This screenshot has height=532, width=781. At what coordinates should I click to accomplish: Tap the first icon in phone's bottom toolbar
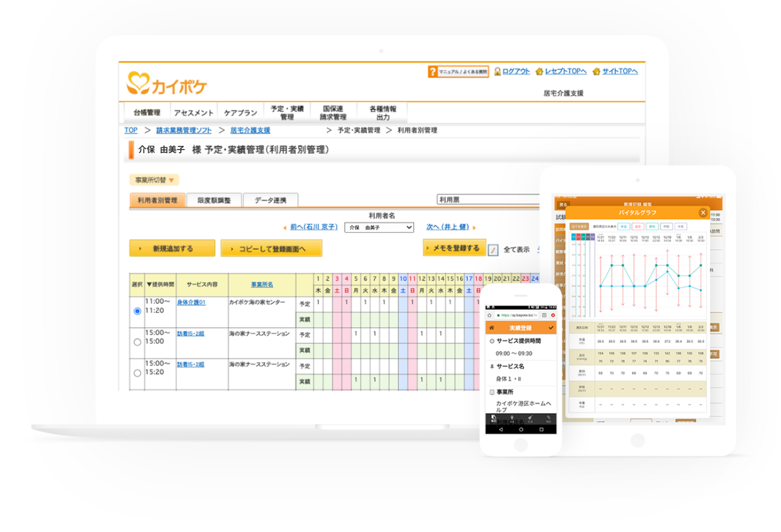pos(494,418)
